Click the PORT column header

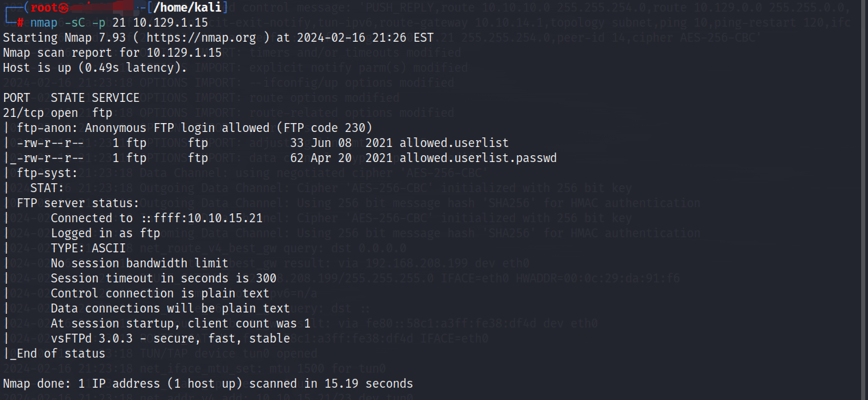[16, 98]
